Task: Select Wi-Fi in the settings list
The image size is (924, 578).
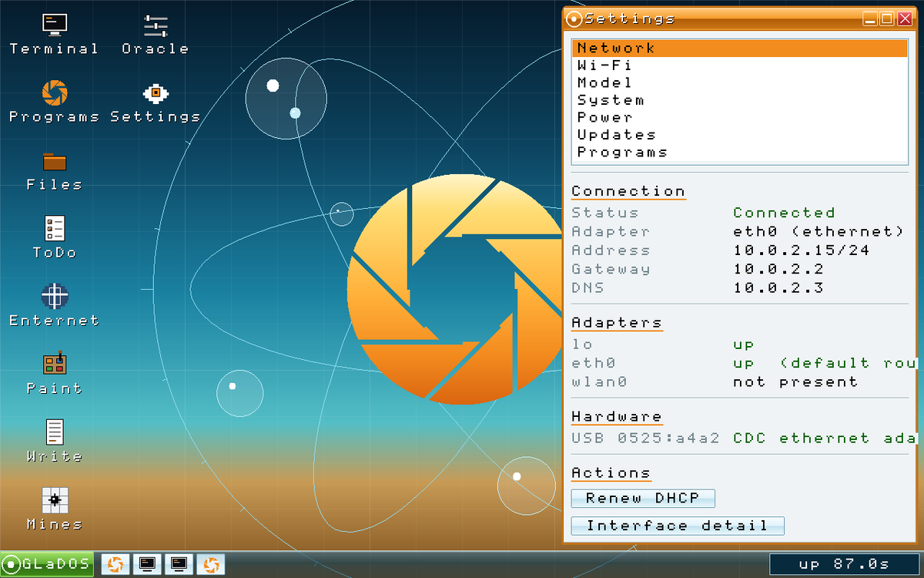Action: (740, 66)
